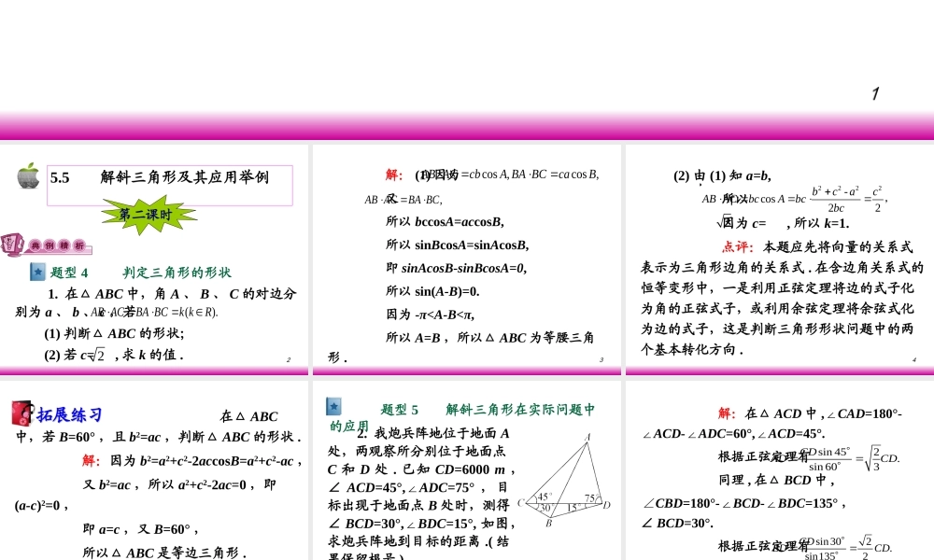Click the red 解 label in the 拓展练习 slide
The image size is (934, 560).
(x=92, y=460)
